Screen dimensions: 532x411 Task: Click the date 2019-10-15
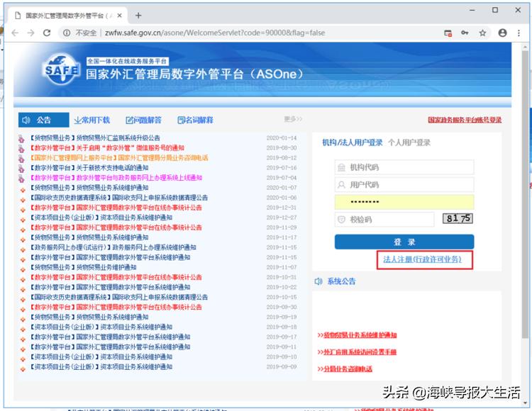point(282,297)
